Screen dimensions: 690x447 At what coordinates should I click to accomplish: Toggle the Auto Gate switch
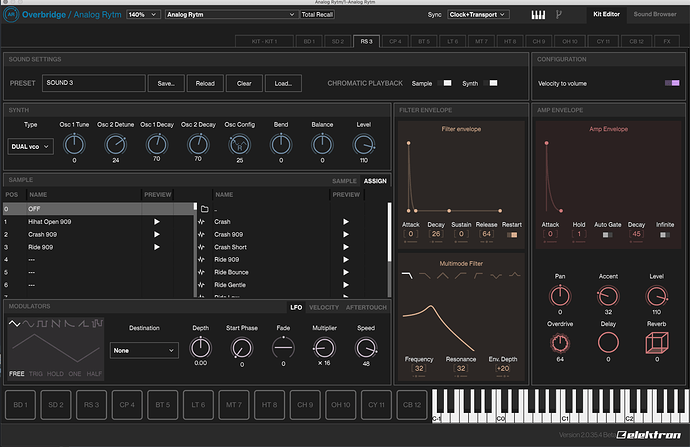click(607, 235)
